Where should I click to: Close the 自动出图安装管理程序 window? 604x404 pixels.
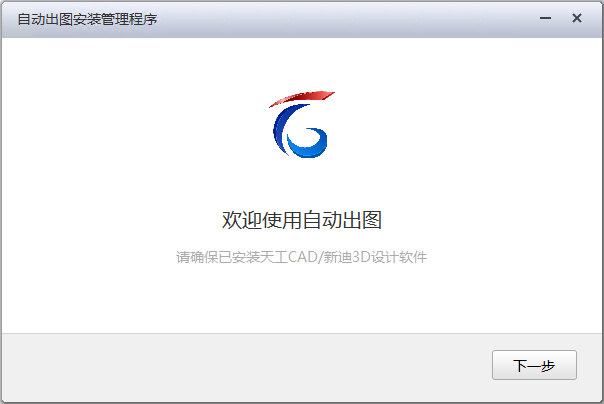(577, 18)
